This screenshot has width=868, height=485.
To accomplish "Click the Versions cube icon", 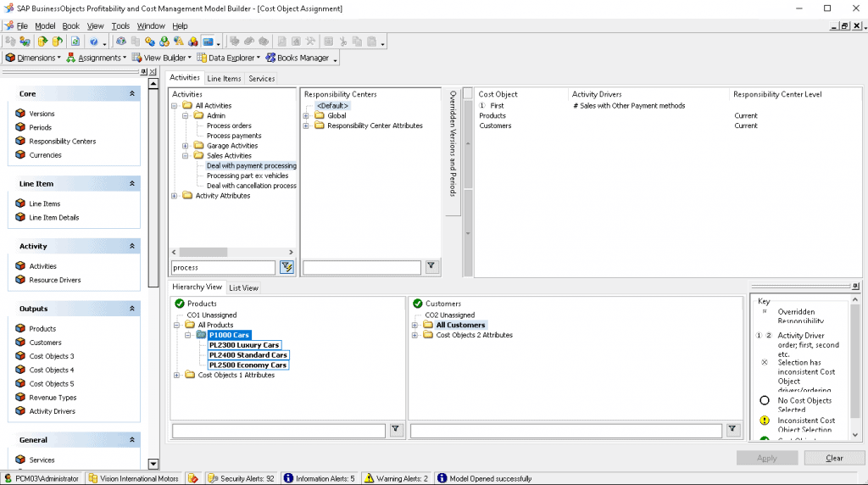I will click(x=20, y=114).
